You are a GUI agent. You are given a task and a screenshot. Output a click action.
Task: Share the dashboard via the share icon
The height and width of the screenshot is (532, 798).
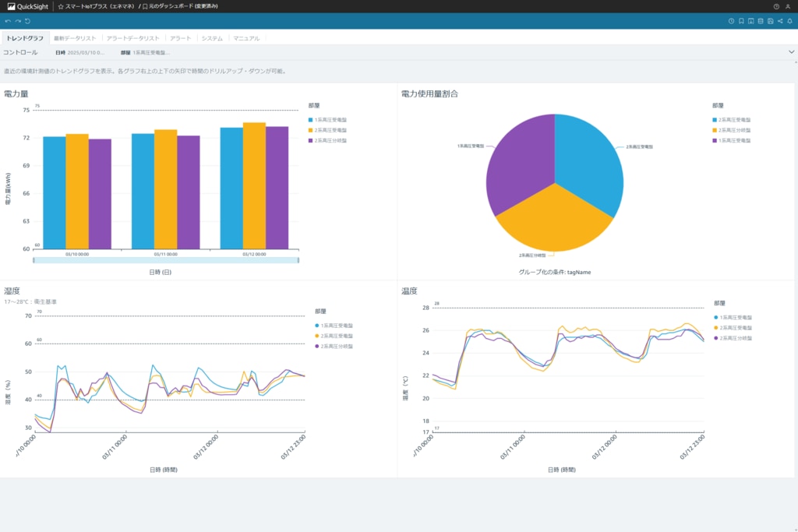click(x=780, y=21)
